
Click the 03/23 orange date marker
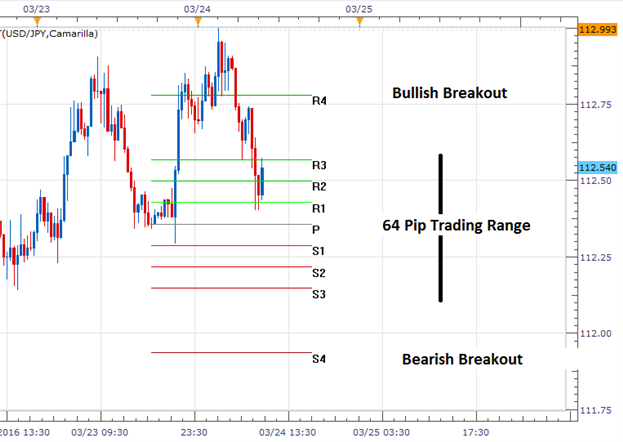(37, 21)
